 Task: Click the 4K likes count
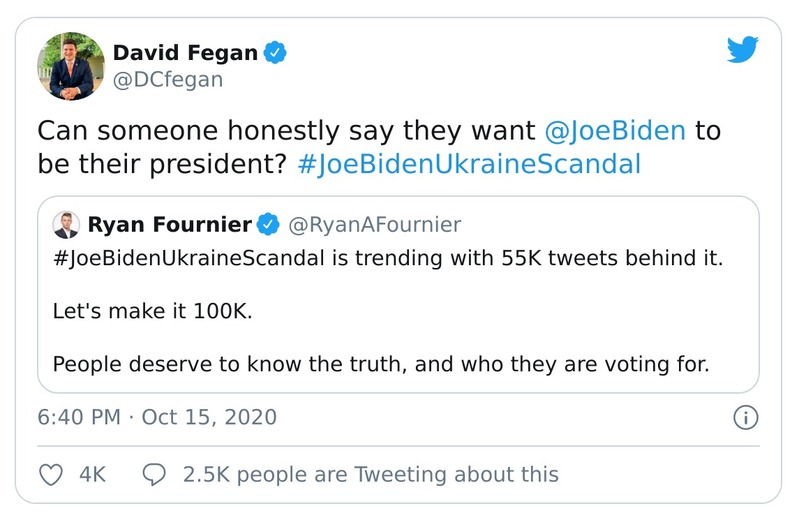[92, 474]
